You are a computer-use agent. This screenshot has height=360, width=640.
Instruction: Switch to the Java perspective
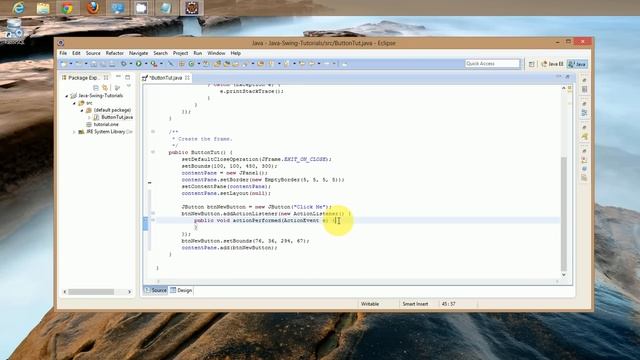(577, 64)
